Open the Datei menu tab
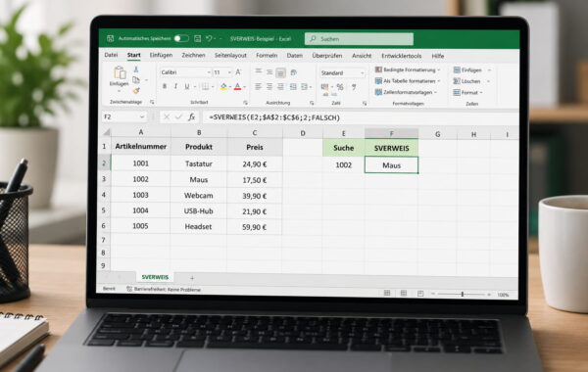Image resolution: width=588 pixels, height=372 pixels. coord(111,55)
